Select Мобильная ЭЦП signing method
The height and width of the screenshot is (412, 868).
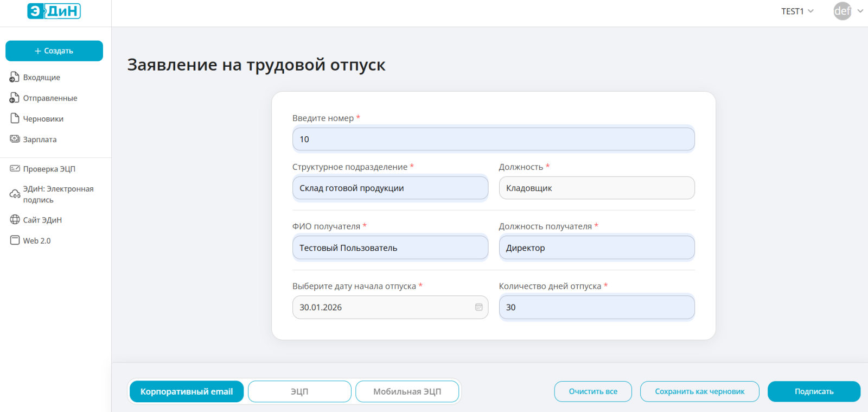coord(407,391)
